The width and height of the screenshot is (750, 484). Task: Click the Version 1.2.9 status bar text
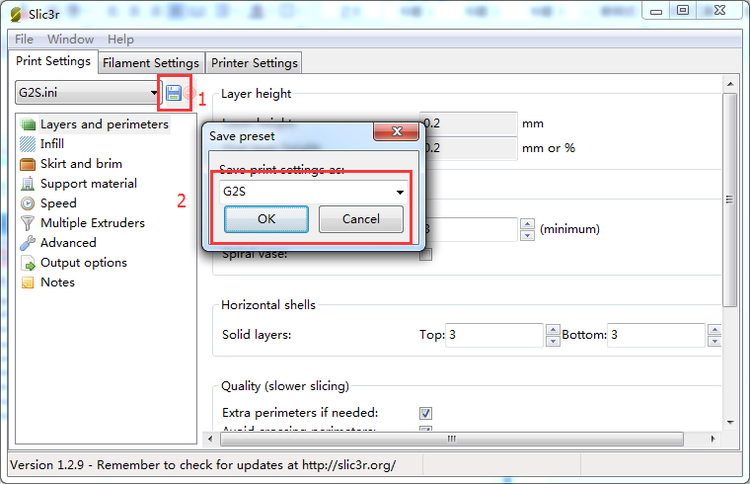point(203,465)
